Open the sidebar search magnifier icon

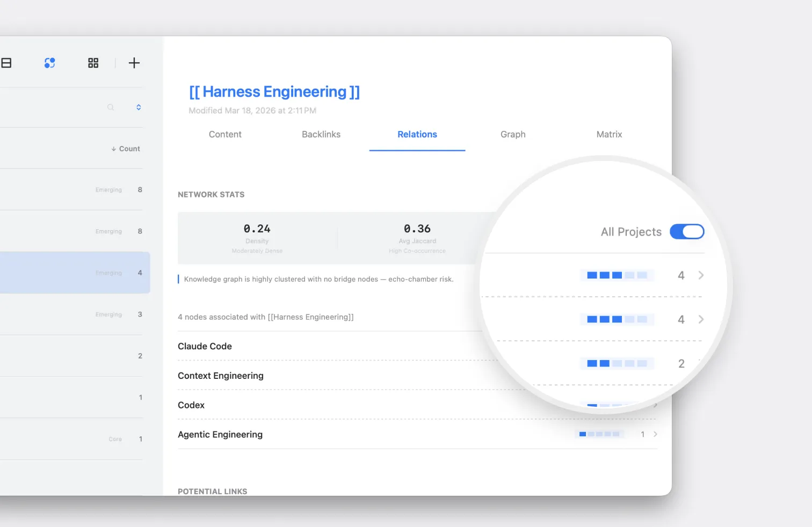[111, 107]
